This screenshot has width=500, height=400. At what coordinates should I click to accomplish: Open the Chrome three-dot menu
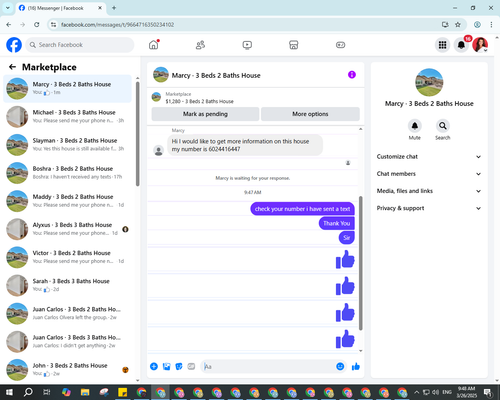point(491,25)
